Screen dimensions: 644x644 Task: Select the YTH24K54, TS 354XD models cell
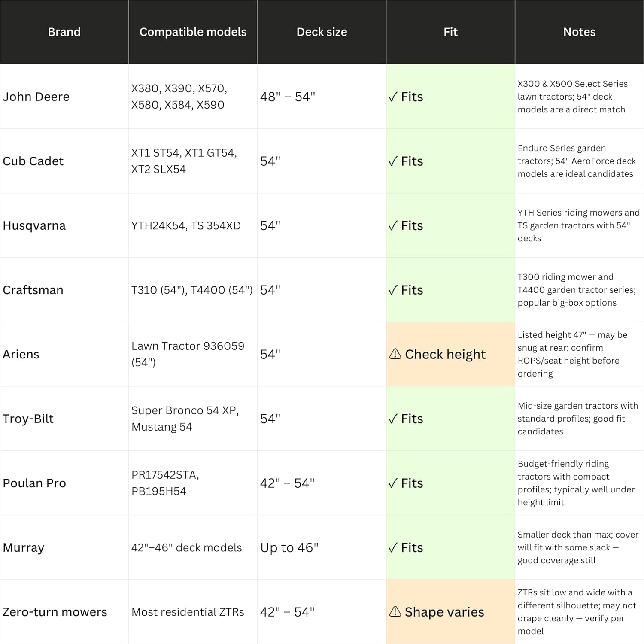[x=186, y=225]
